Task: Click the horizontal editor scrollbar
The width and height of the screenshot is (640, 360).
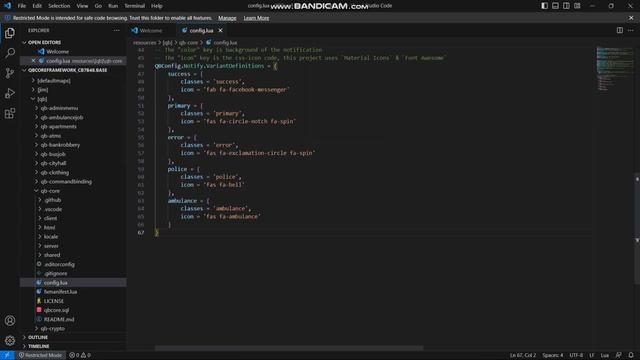Action: point(289,348)
